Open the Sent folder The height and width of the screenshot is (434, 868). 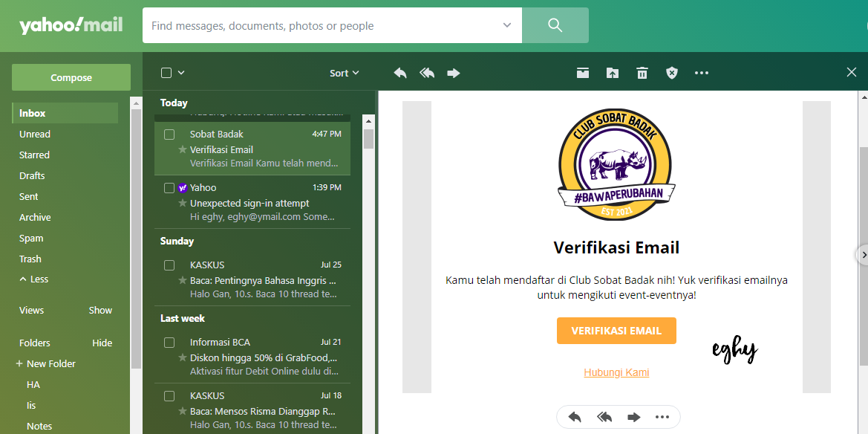(29, 197)
